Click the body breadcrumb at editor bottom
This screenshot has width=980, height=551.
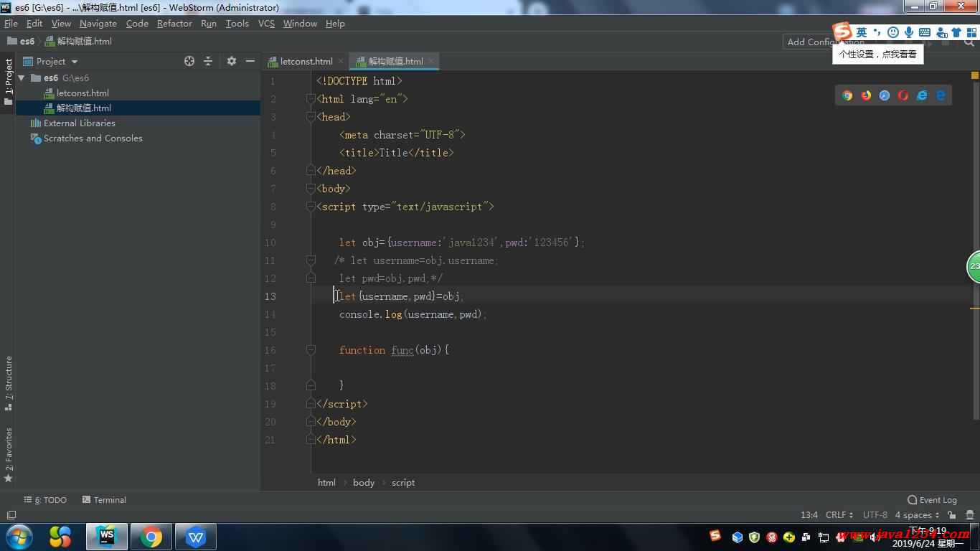click(364, 482)
